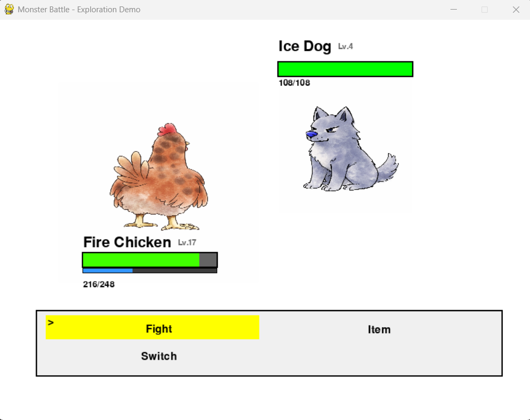This screenshot has height=420, width=530.
Task: Click the Fire Chicken sprite
Action: (159, 177)
